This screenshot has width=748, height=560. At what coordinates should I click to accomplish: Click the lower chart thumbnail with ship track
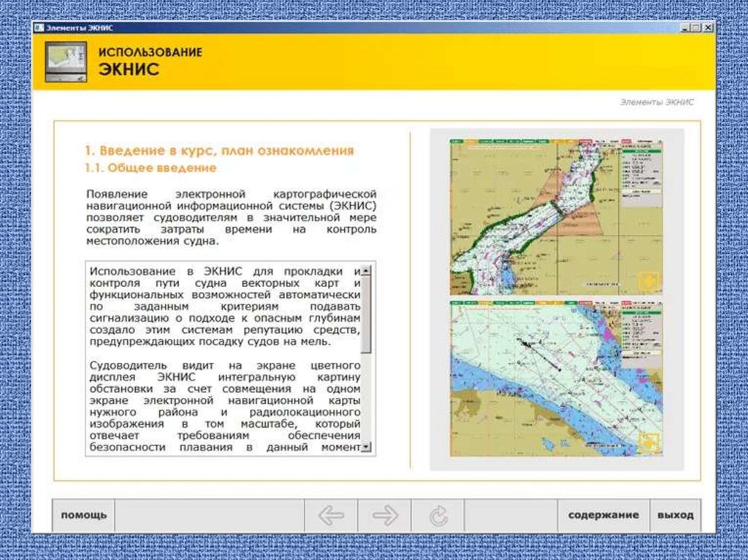(x=556, y=378)
